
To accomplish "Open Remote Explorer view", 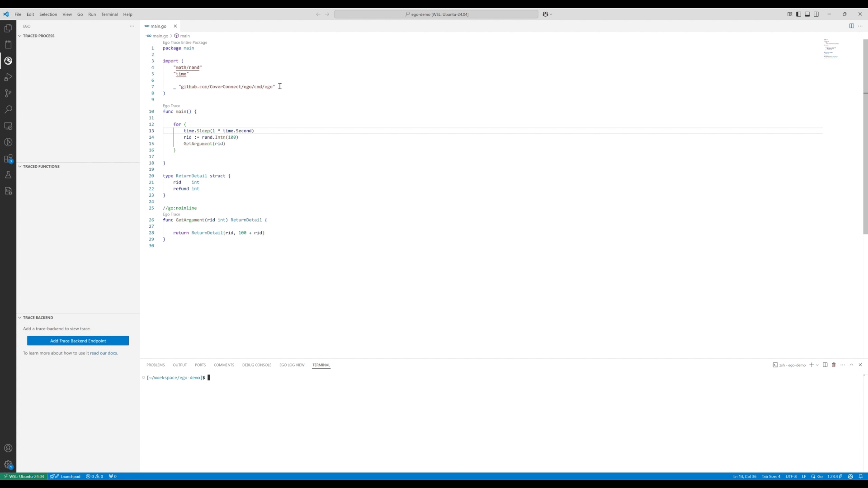I will [x=8, y=126].
